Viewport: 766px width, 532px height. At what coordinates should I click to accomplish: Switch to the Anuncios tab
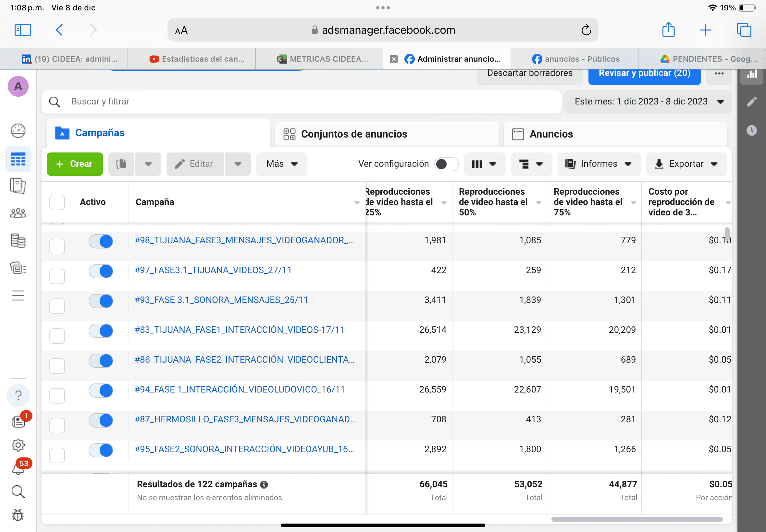pyautogui.click(x=550, y=134)
